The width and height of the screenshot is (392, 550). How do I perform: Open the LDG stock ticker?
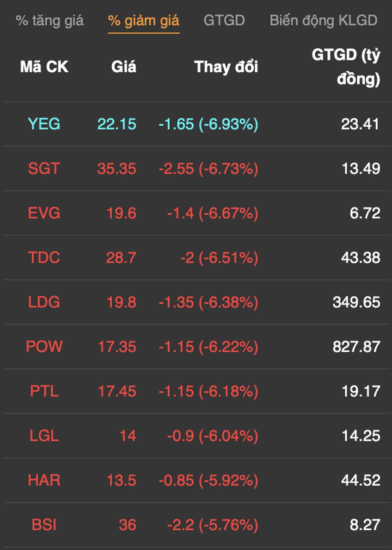tap(44, 302)
